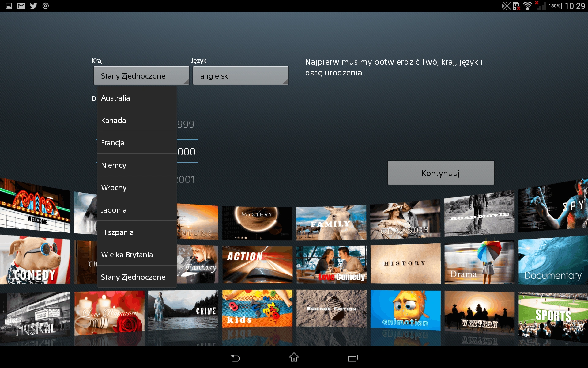
Task: Tap the Action genre thumbnail
Action: pyautogui.click(x=257, y=264)
